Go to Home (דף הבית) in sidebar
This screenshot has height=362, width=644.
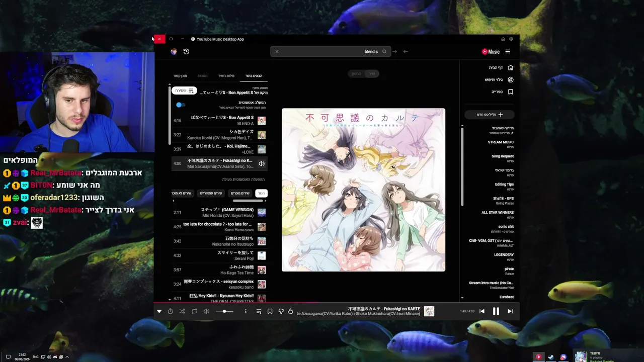501,67
